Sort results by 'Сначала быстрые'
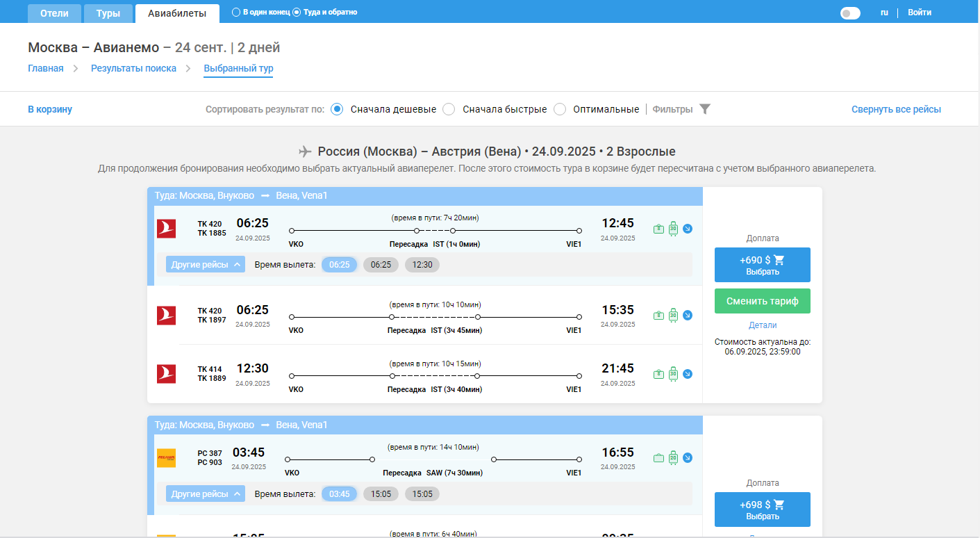Image resolution: width=980 pixels, height=538 pixels. pyautogui.click(x=449, y=109)
